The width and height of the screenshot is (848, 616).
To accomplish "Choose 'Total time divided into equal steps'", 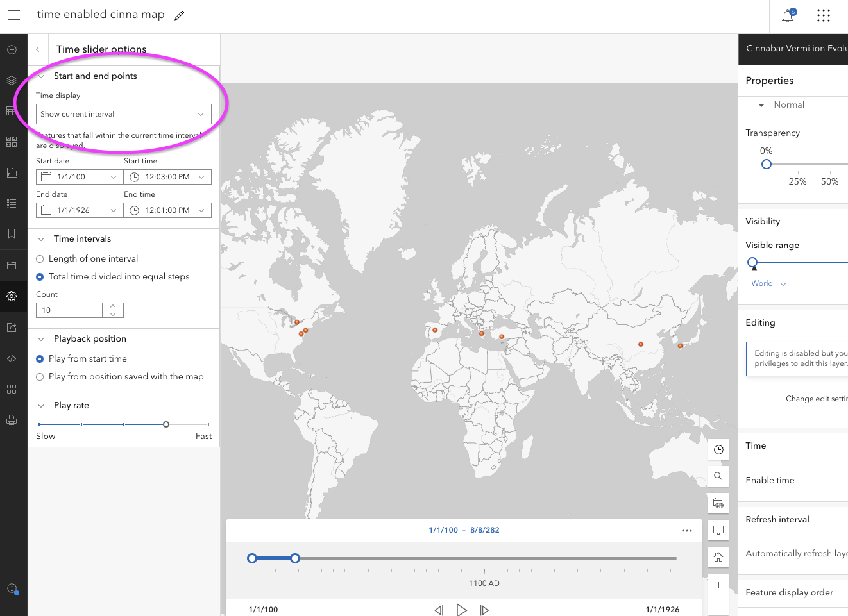I will (39, 276).
